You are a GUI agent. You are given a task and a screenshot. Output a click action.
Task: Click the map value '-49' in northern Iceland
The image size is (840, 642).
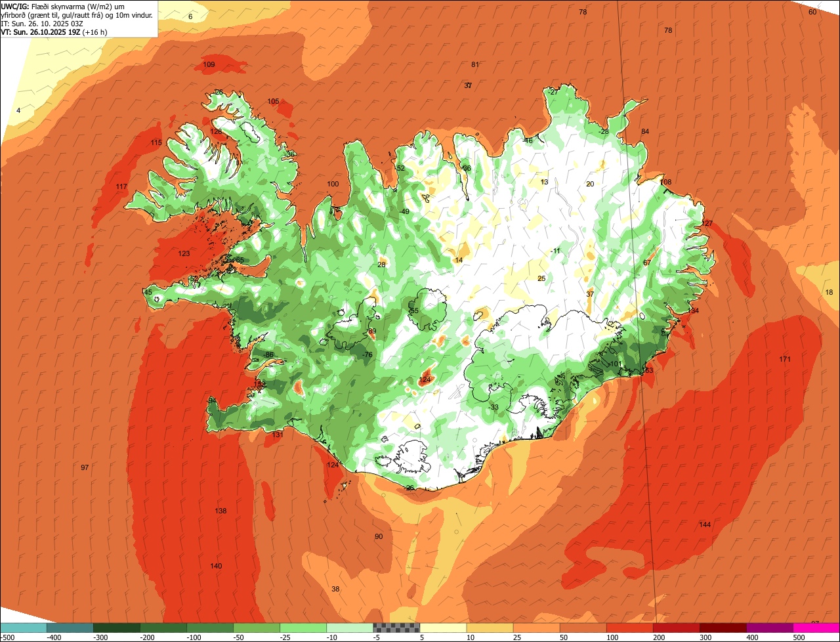(x=404, y=211)
